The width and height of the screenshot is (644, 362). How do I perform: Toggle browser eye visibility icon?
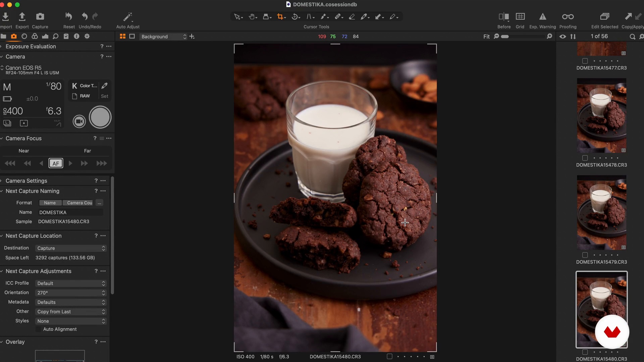coord(563,37)
